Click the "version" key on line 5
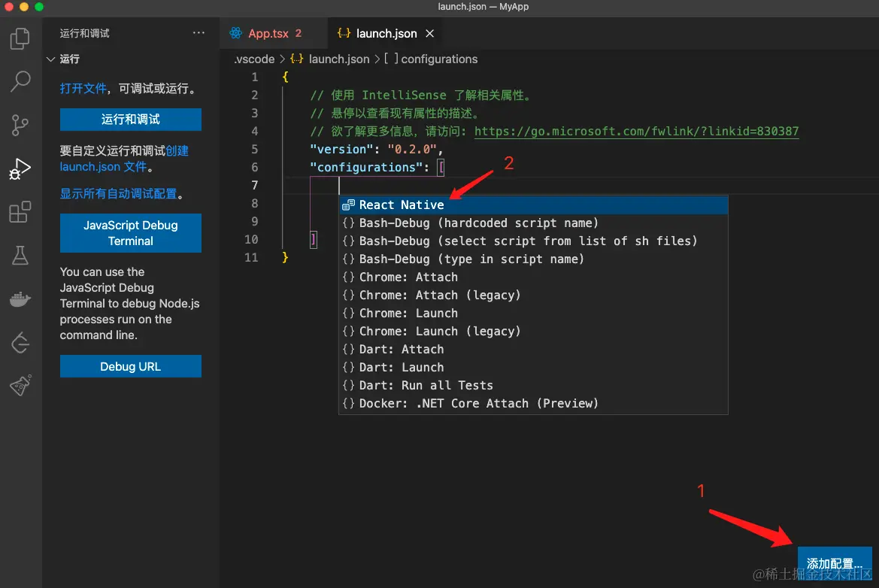The width and height of the screenshot is (879, 588). 341,149
